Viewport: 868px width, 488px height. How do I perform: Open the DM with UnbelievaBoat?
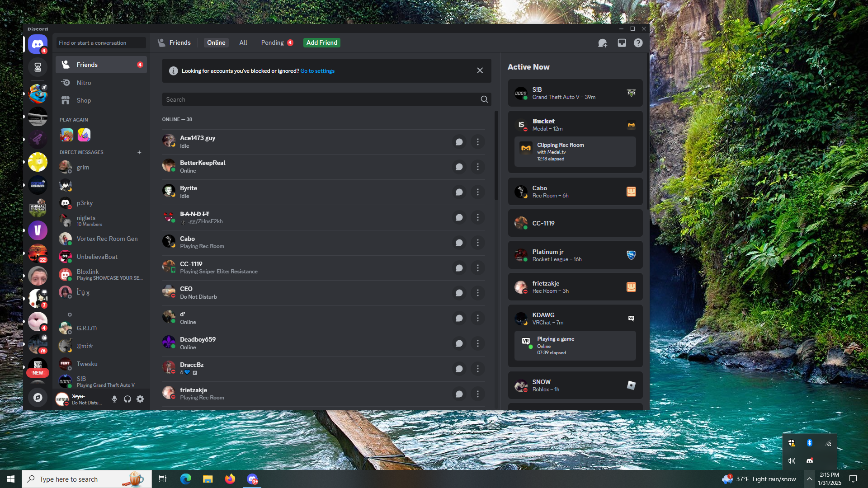point(101,257)
